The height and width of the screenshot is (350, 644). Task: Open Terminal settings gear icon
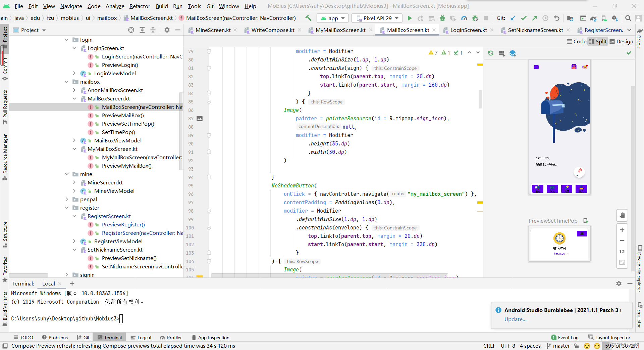[619, 283]
